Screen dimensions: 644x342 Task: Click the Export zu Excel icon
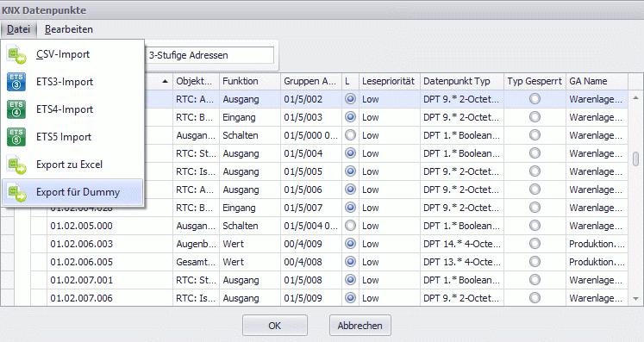[17, 165]
